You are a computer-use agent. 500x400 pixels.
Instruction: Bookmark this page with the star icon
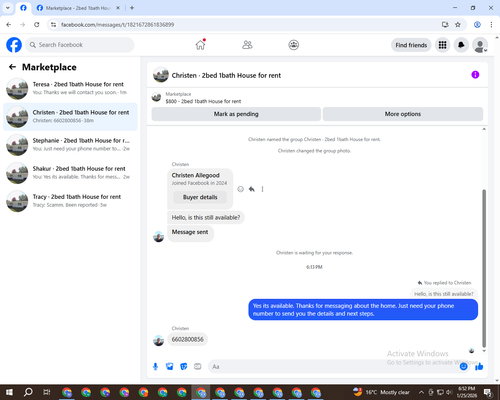click(x=458, y=25)
